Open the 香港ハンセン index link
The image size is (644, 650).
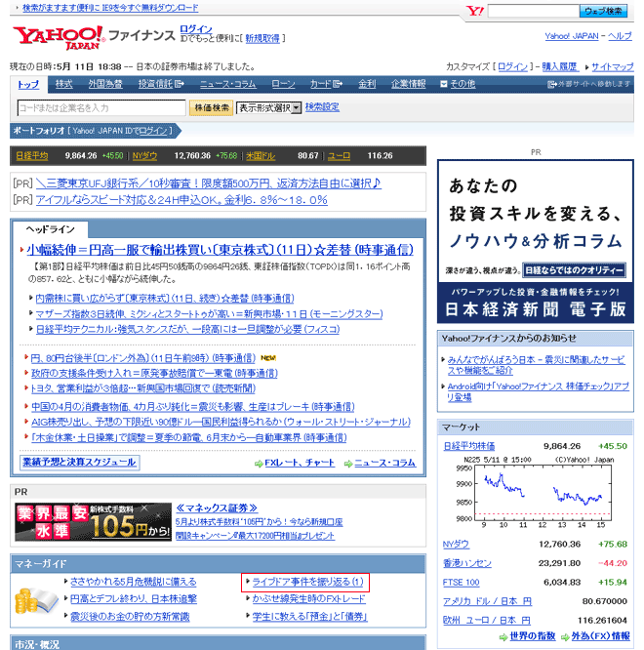[468, 563]
